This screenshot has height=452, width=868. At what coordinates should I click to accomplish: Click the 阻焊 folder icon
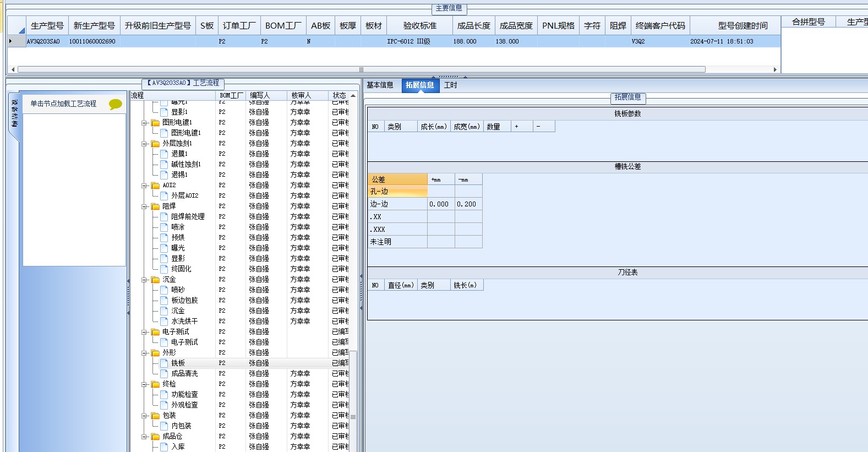tap(156, 206)
